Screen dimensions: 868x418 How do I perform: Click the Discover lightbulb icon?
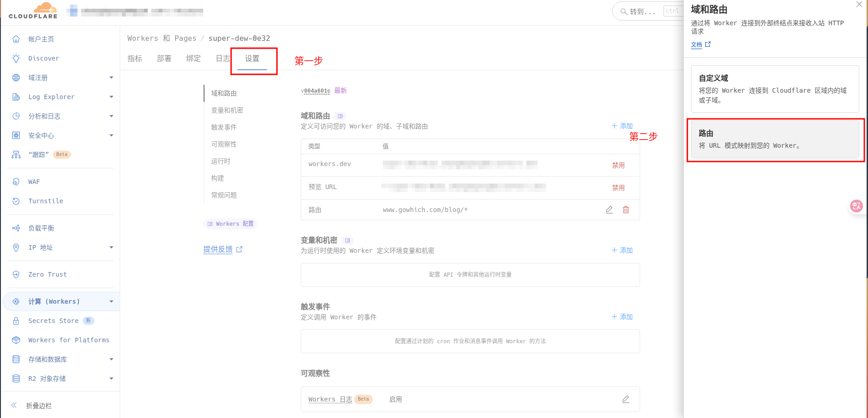tap(16, 58)
